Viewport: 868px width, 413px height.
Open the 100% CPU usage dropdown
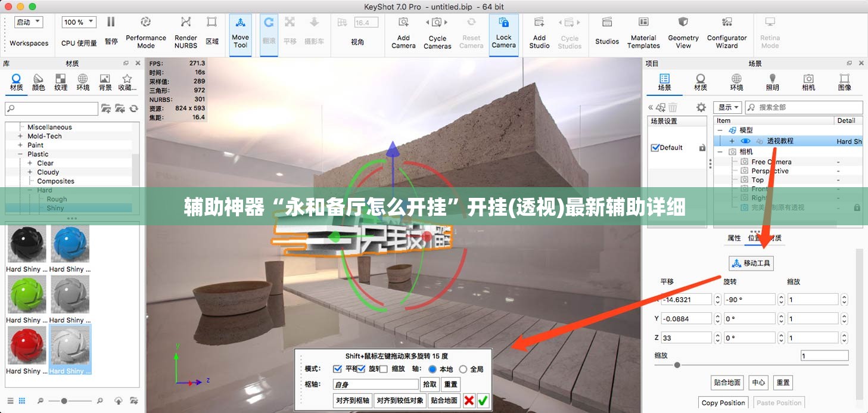tap(79, 22)
